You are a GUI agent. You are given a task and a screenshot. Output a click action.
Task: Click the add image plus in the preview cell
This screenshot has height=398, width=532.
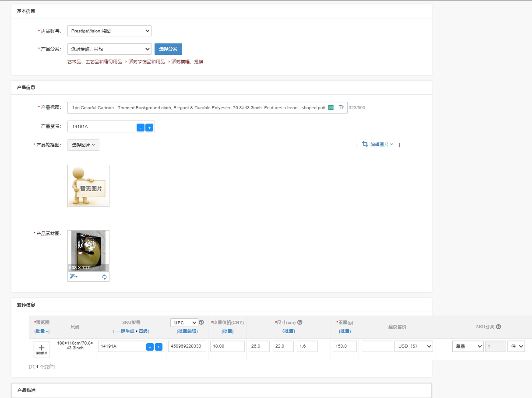(42, 349)
